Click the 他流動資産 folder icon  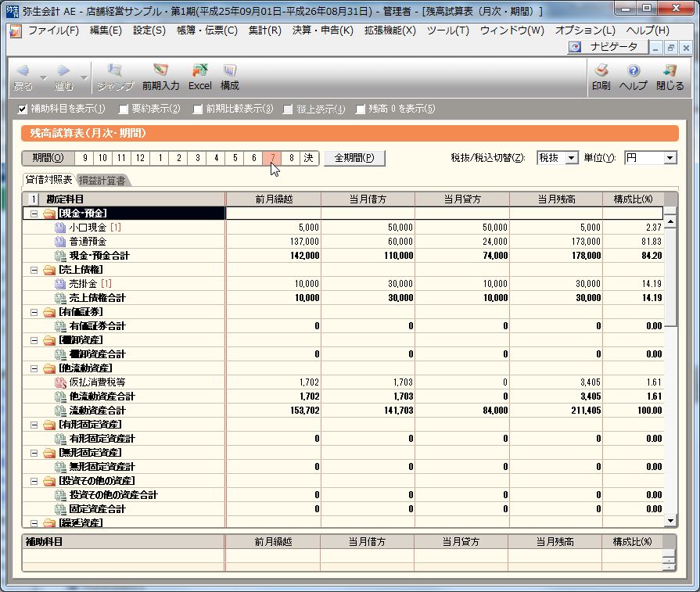click(x=49, y=369)
